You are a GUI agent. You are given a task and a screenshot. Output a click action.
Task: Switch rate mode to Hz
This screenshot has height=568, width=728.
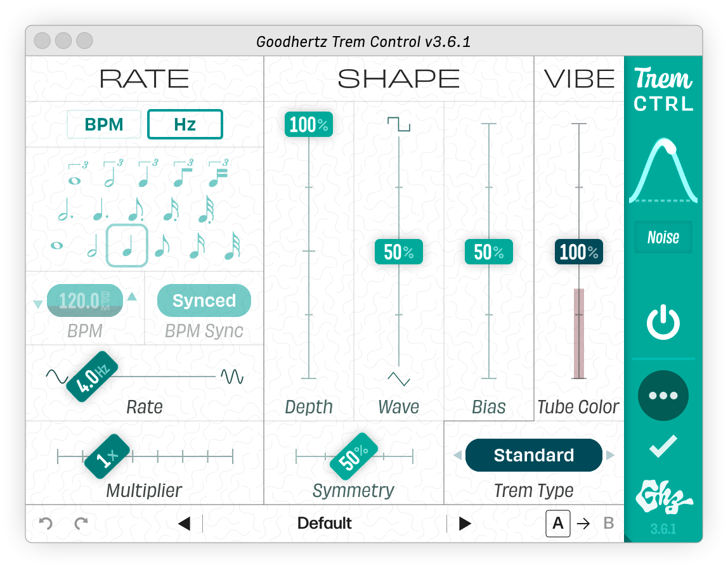coord(185,124)
